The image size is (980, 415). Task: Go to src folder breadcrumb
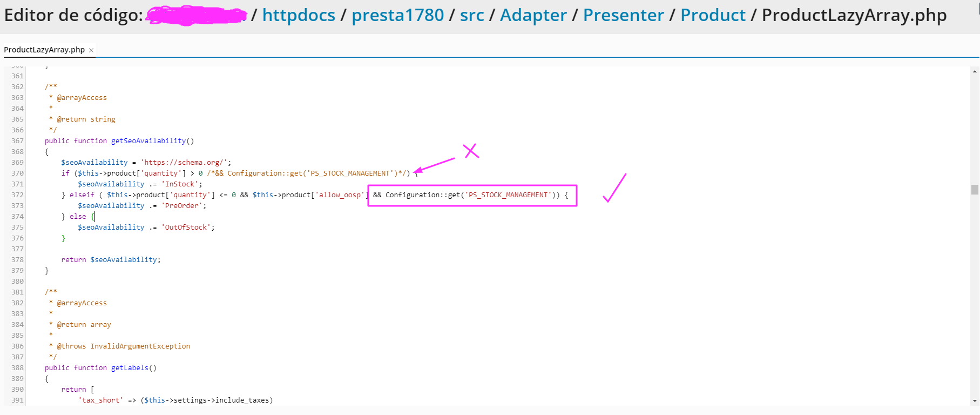tap(472, 15)
